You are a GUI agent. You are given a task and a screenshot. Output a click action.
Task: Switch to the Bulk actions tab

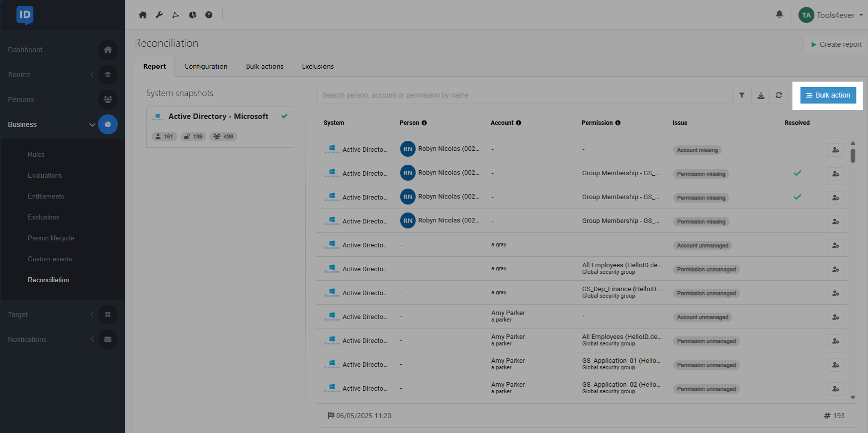[264, 66]
